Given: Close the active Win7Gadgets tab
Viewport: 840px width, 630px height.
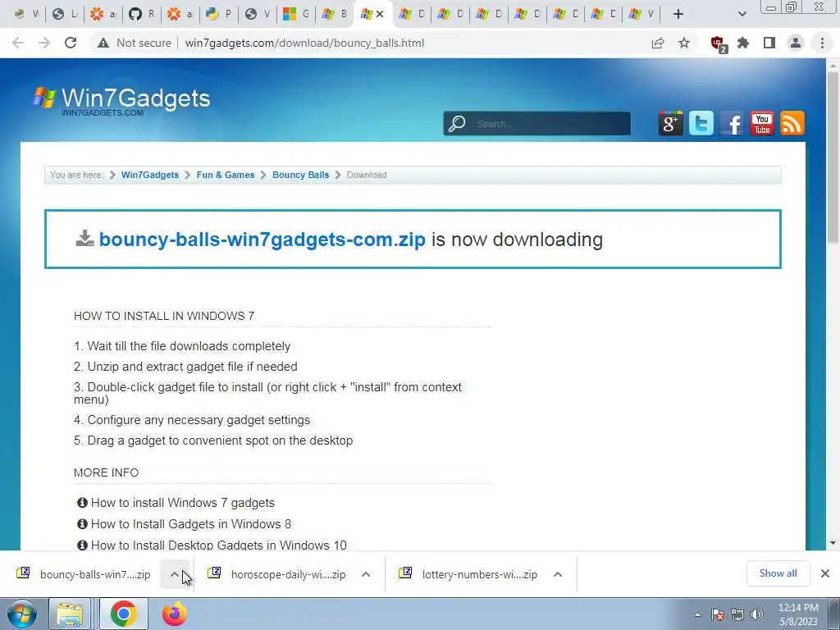Looking at the screenshot, I should [380, 14].
